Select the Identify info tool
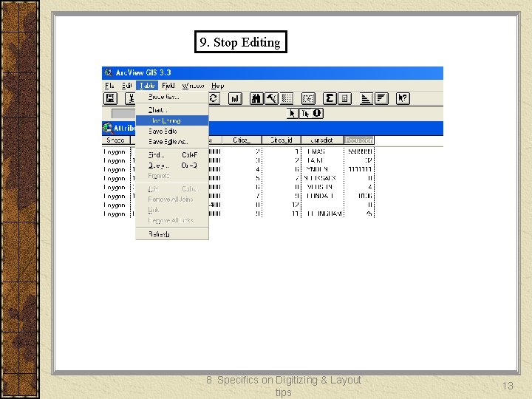Image resolution: width=532 pixels, height=399 pixels. [x=317, y=113]
